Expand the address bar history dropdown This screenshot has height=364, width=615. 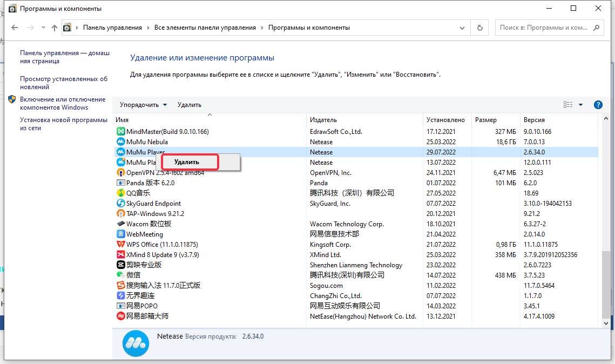point(462,28)
